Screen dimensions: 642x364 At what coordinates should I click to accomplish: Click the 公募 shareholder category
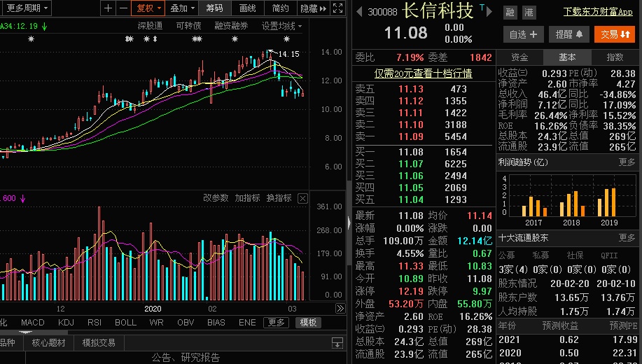(506, 255)
